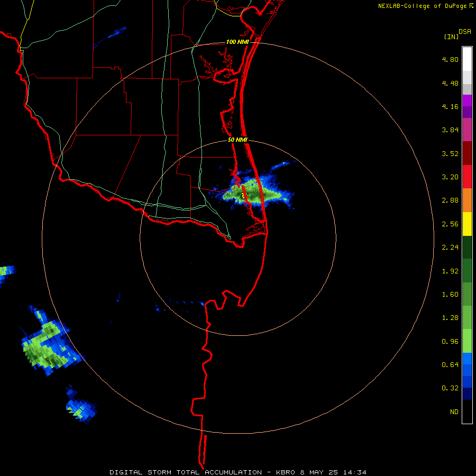Click the bright red swatch in scale
Screen dimensions: 476x476
coord(467,177)
